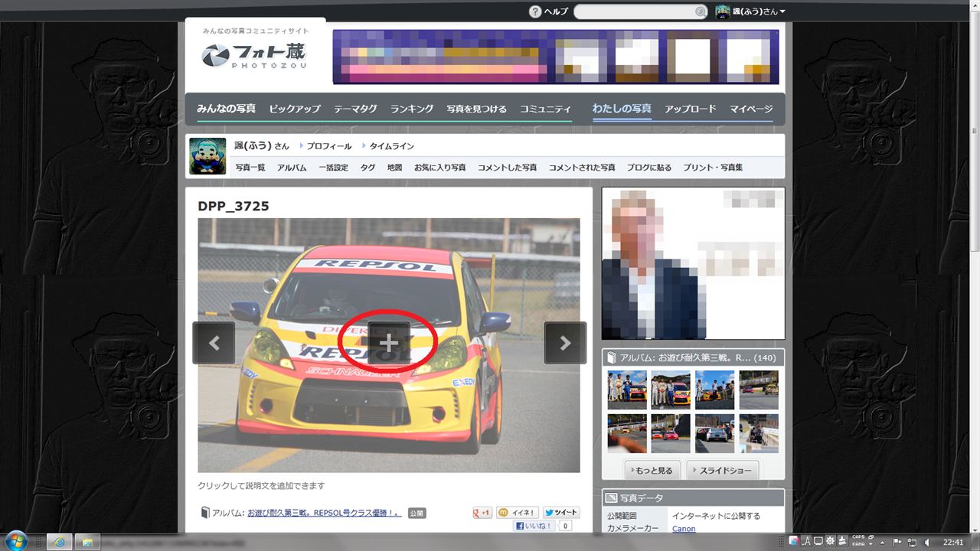The width and height of the screenshot is (980, 551).
Task: Show hidden tray icons arrow
Action: (882, 543)
